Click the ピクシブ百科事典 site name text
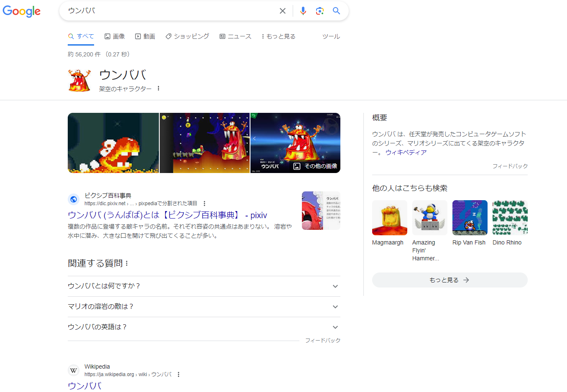The width and height of the screenshot is (567, 392). (x=108, y=196)
